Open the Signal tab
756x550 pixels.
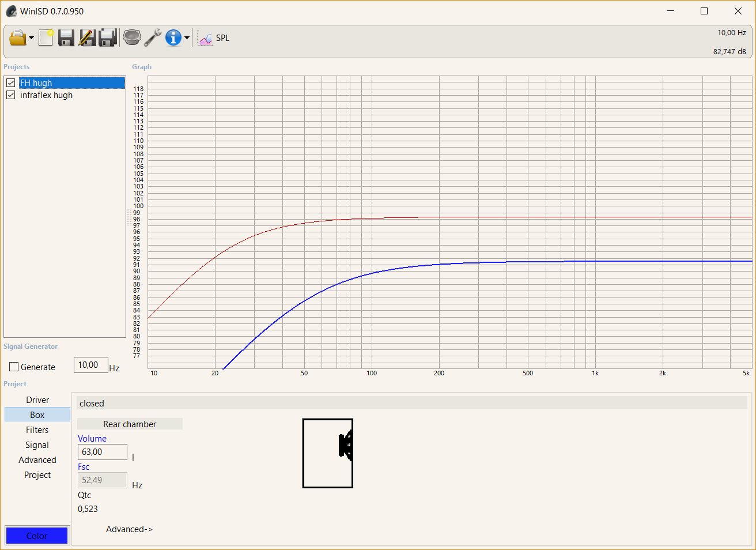click(37, 445)
